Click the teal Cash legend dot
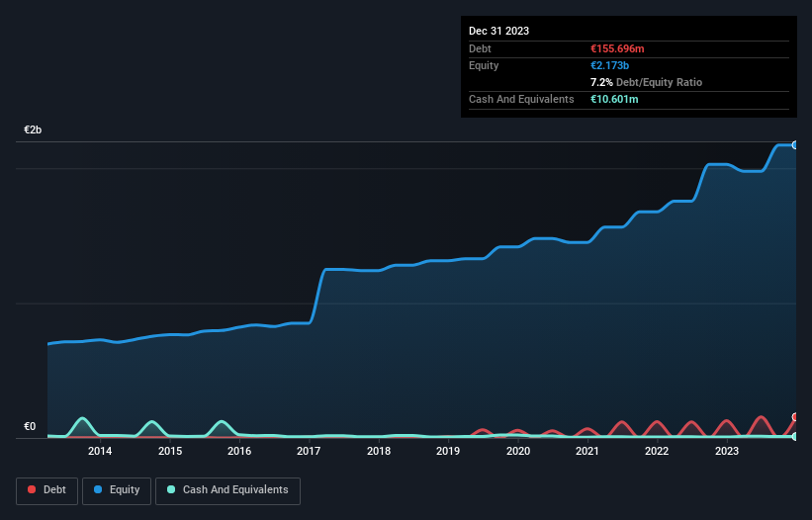The width and height of the screenshot is (812, 520). pyautogui.click(x=171, y=489)
